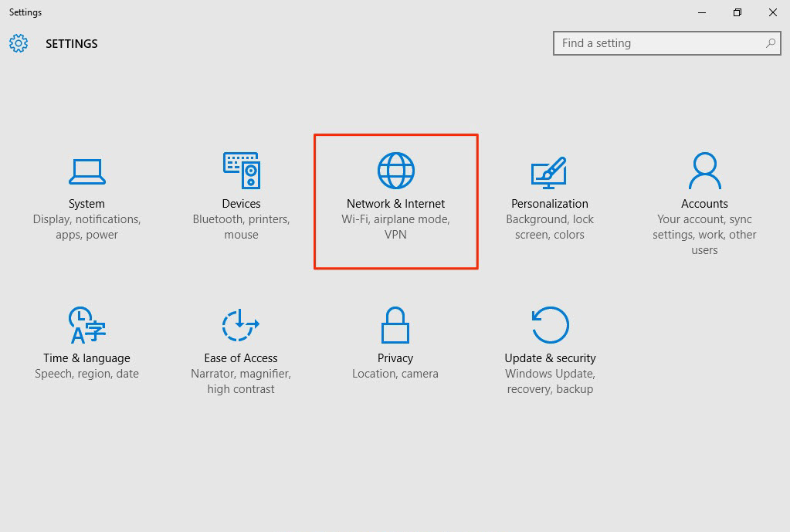Open Update & security settings
Image resolution: width=790 pixels, height=532 pixels.
(550, 325)
